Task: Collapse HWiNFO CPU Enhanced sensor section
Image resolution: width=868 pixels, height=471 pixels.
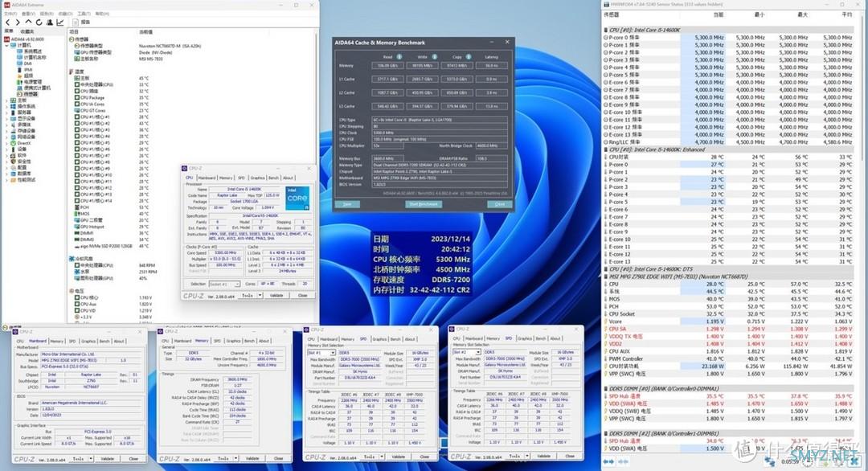Action: click(606, 149)
